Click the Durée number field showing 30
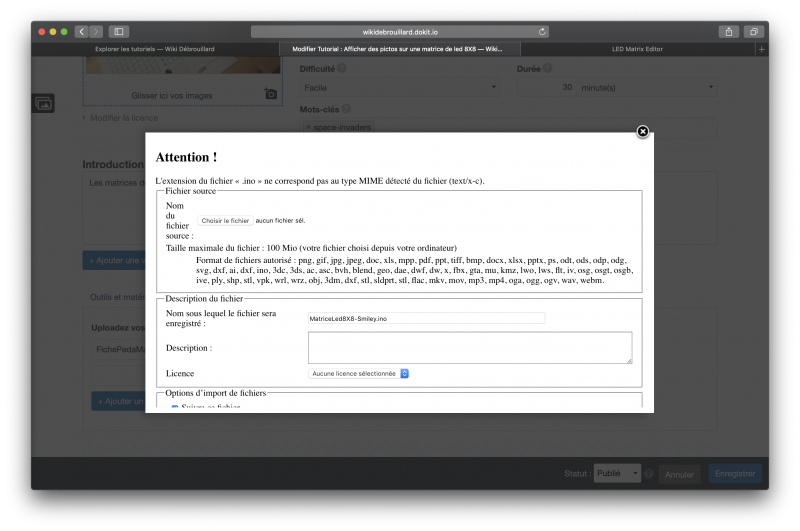Viewport: 800px width, 531px height. [546, 88]
